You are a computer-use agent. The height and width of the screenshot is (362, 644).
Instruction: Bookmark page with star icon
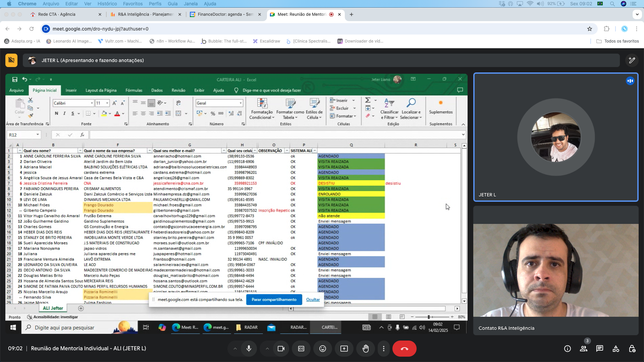click(590, 29)
